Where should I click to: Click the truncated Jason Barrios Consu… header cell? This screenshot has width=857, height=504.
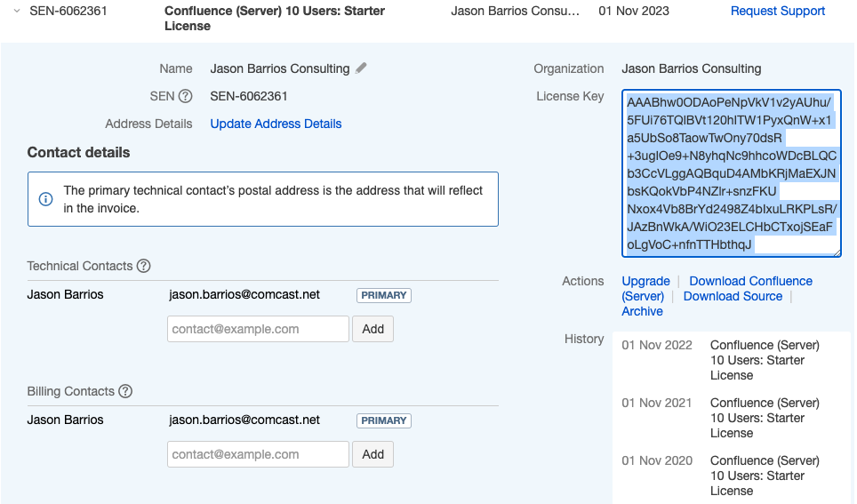pos(515,11)
